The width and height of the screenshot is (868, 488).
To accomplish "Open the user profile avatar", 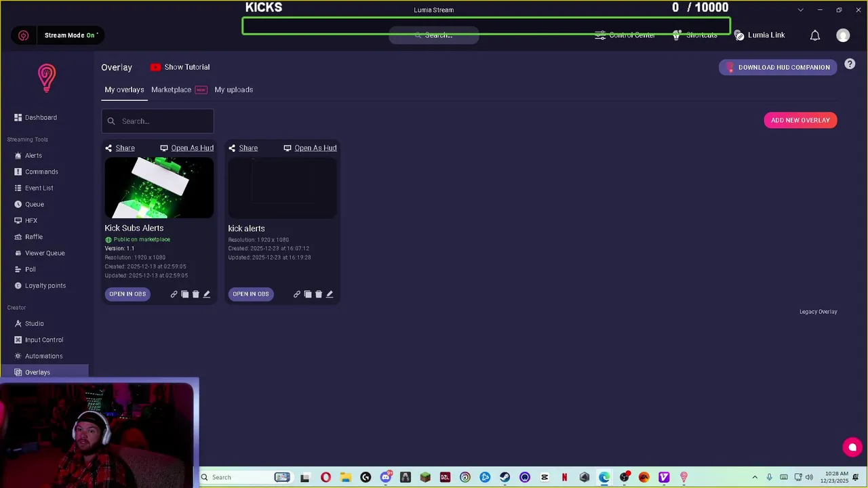I will tap(843, 35).
